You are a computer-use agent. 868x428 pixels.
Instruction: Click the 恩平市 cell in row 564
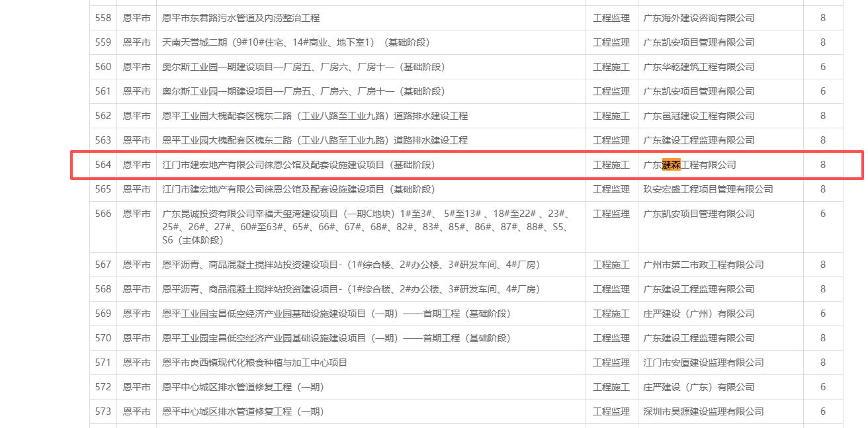coord(136,165)
